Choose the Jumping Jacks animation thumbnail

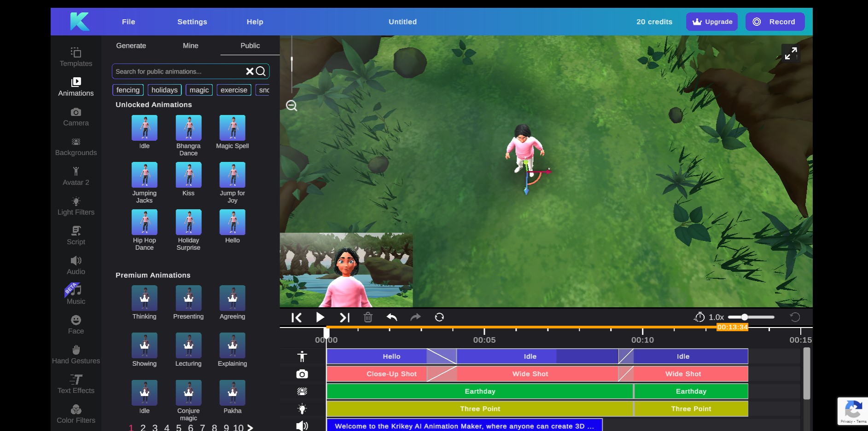pyautogui.click(x=145, y=175)
